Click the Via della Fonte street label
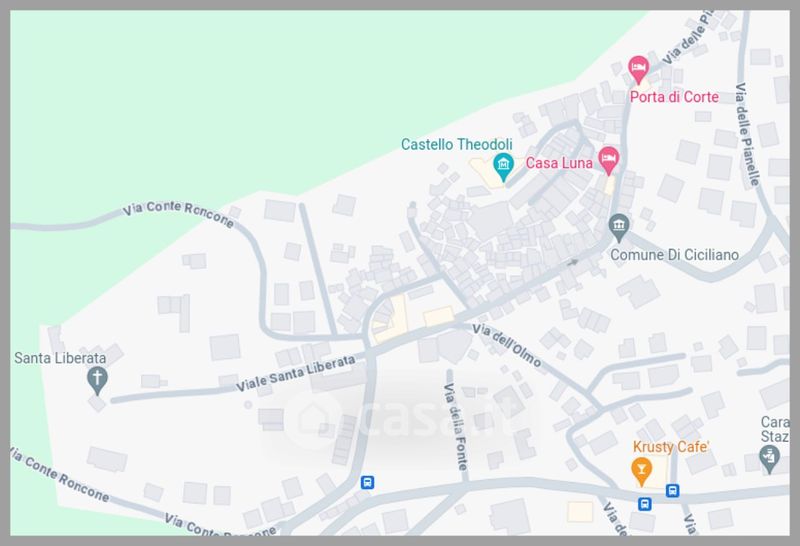800x546 pixels. pos(455,426)
